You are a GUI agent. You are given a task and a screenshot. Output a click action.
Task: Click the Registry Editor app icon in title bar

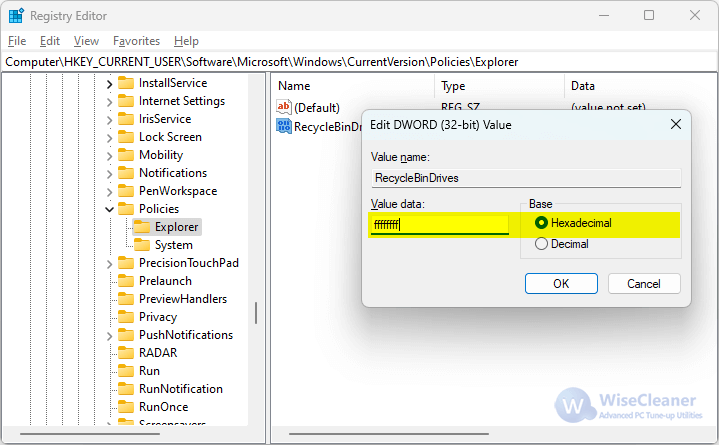pos(16,16)
